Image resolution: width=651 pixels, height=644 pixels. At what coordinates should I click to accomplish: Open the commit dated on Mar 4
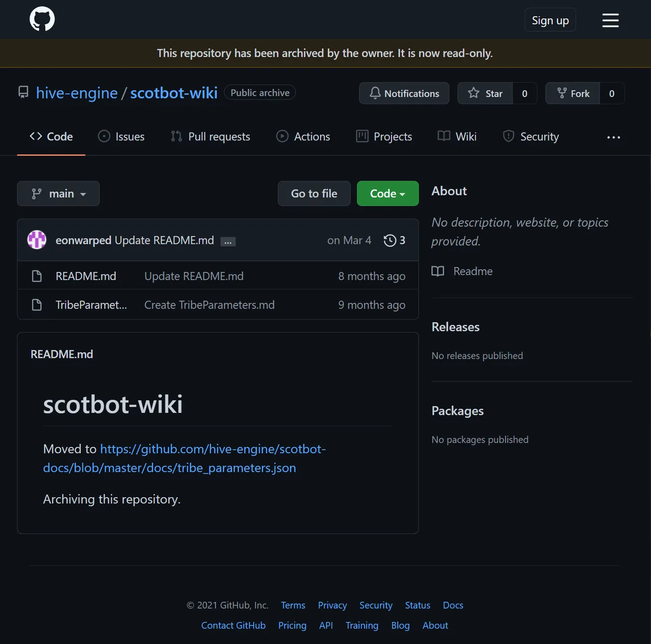(x=349, y=240)
